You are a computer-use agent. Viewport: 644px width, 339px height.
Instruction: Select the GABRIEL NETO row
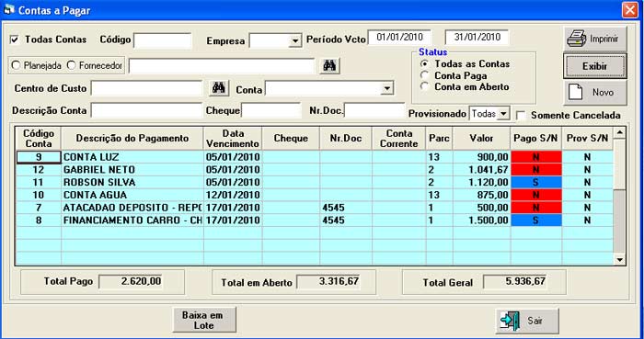(x=315, y=170)
